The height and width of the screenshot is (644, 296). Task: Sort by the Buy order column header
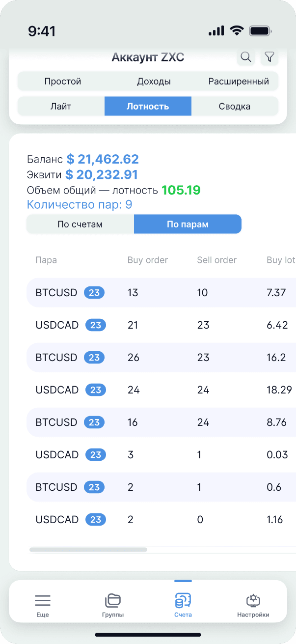(x=148, y=260)
